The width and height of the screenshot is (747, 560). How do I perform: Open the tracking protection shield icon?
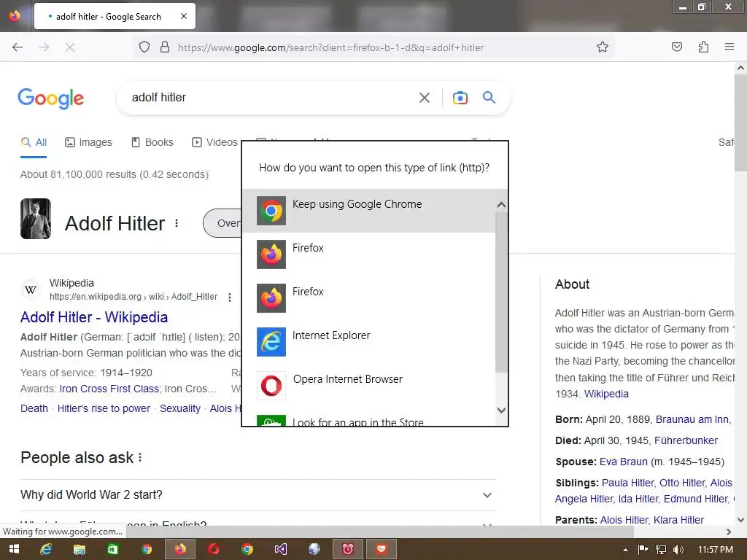(144, 47)
